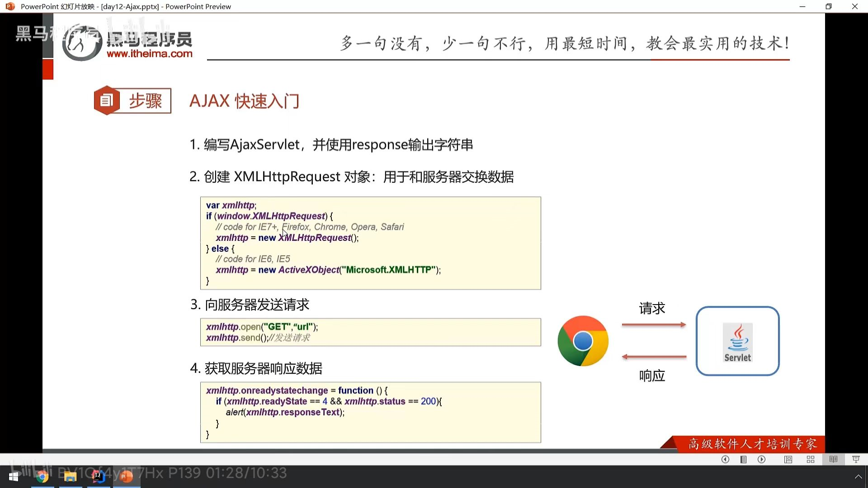Viewport: 868px width, 488px height.
Task: Restore down the PowerPoint window
Action: pyautogui.click(x=828, y=6)
